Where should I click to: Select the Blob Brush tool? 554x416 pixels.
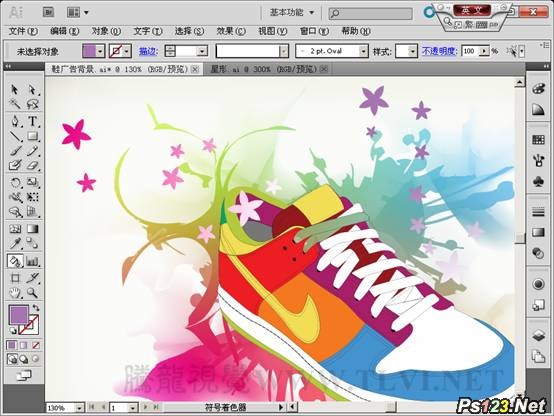(x=15, y=165)
